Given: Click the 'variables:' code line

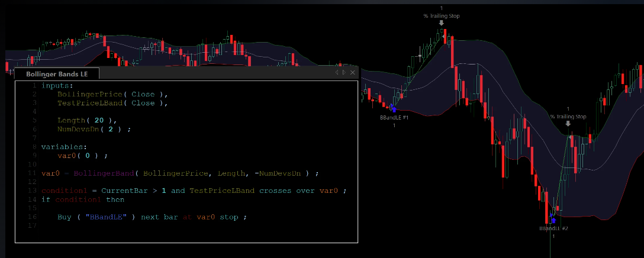Looking at the screenshot, I should click(64, 147).
